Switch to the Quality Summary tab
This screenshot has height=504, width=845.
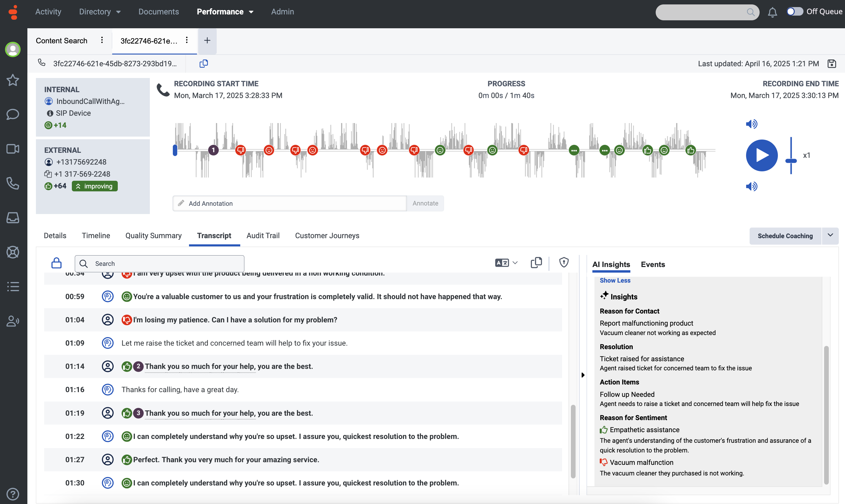coord(153,236)
